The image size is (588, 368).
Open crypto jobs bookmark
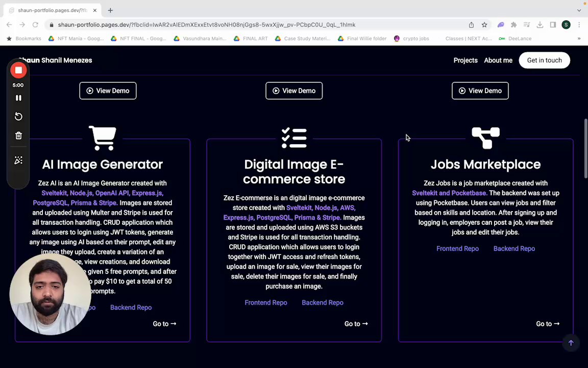pyautogui.click(x=411, y=38)
